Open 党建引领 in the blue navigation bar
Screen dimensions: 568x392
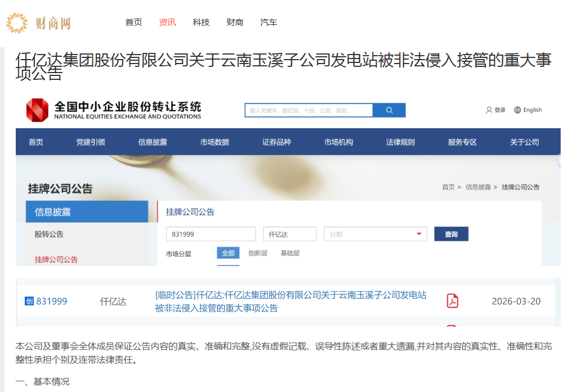(91, 142)
